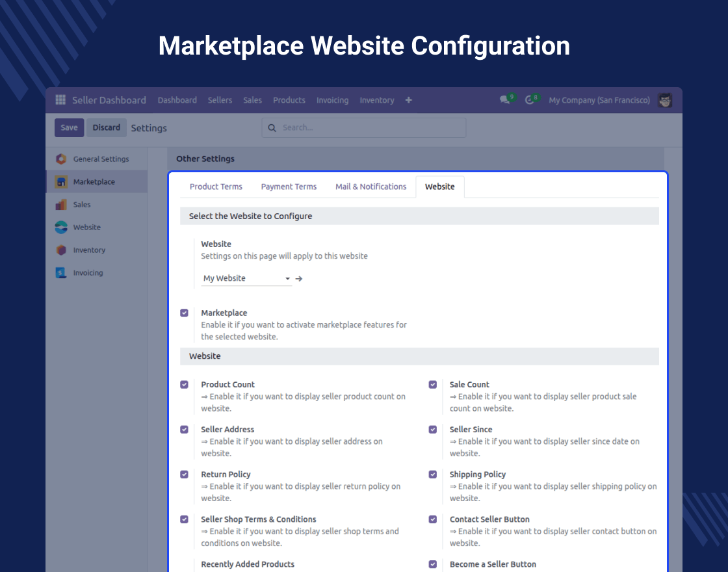Open the conversations chat icon

click(x=504, y=100)
